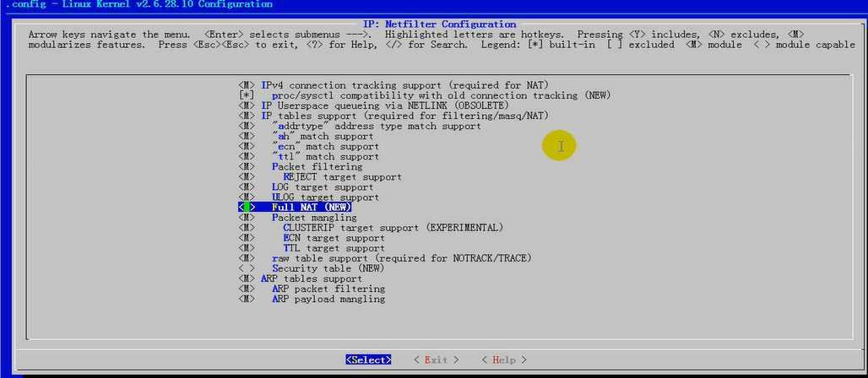Toggle IP tables support module marker
The height and width of the screenshot is (378, 868).
(247, 116)
